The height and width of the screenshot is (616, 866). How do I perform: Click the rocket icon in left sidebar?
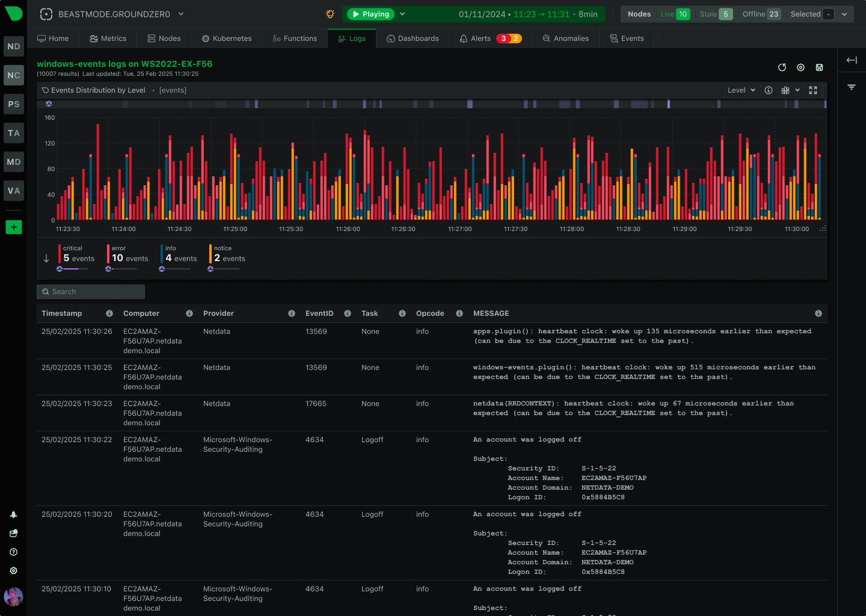click(13, 515)
